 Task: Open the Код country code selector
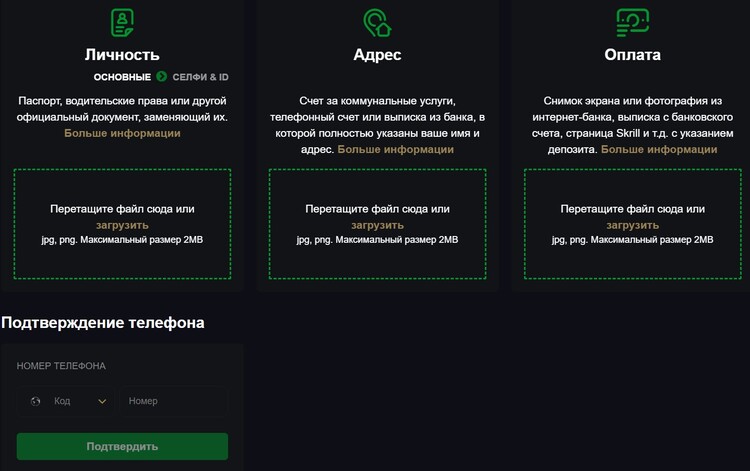[x=65, y=401]
